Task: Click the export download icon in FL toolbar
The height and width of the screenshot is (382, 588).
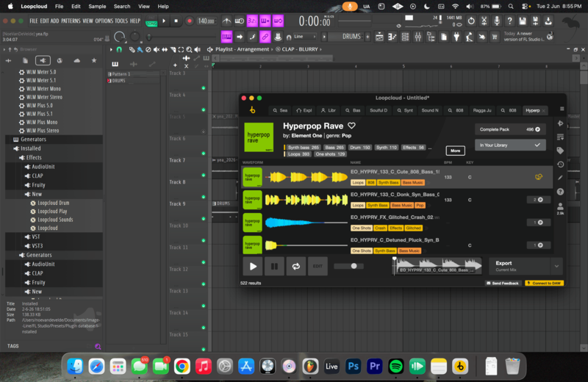Action: tap(548, 21)
